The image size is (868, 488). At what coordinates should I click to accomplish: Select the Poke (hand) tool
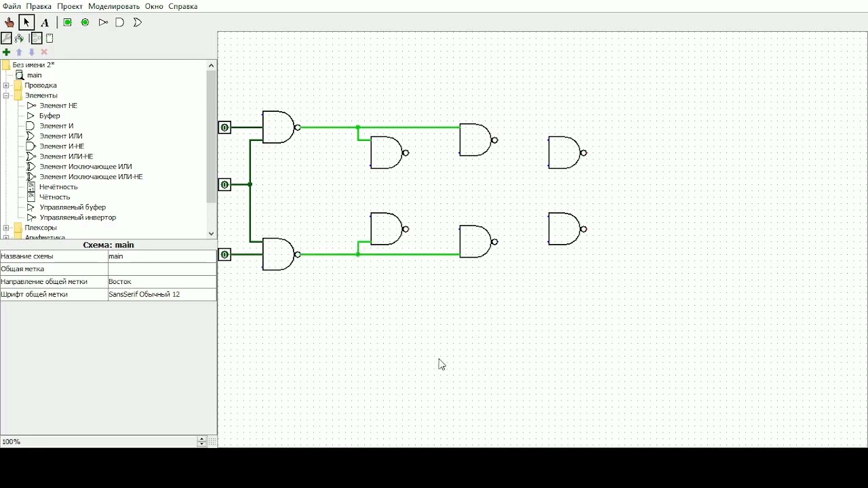9,22
